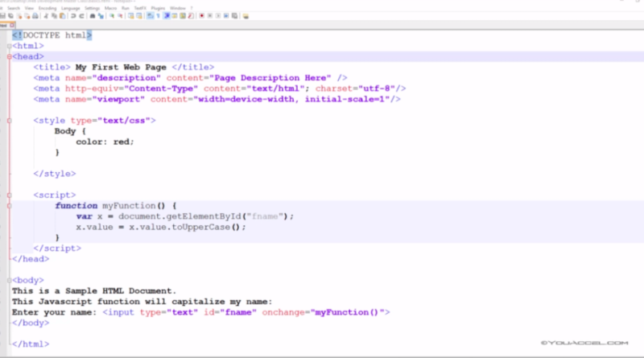Image resolution: width=644 pixels, height=358 pixels.
Task: Click the Print toolbar icon
Action: tap(35, 15)
